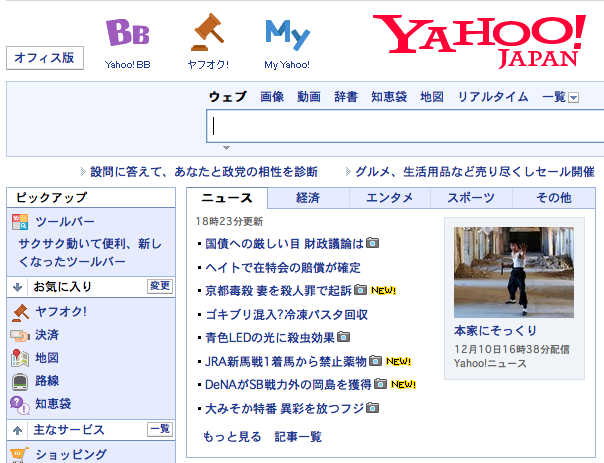Click the 決済 payment icon
The image size is (604, 463).
click(20, 336)
